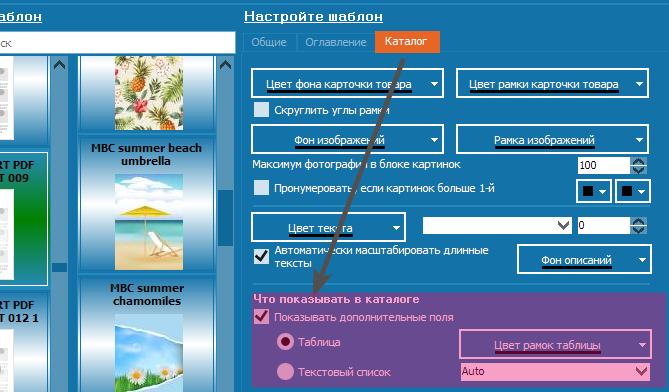Screen dimensions: 669x392
Task: Open the second black numbering color swatch
Action: 633,191
